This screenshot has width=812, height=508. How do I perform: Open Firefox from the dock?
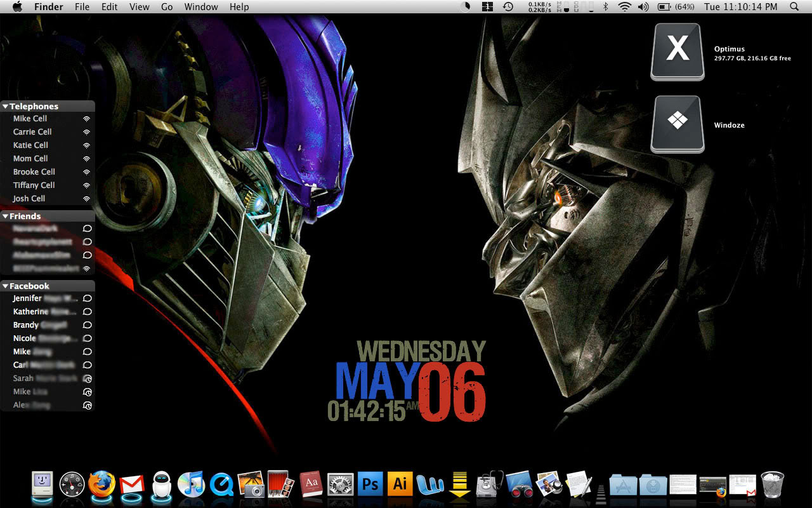[x=101, y=484]
